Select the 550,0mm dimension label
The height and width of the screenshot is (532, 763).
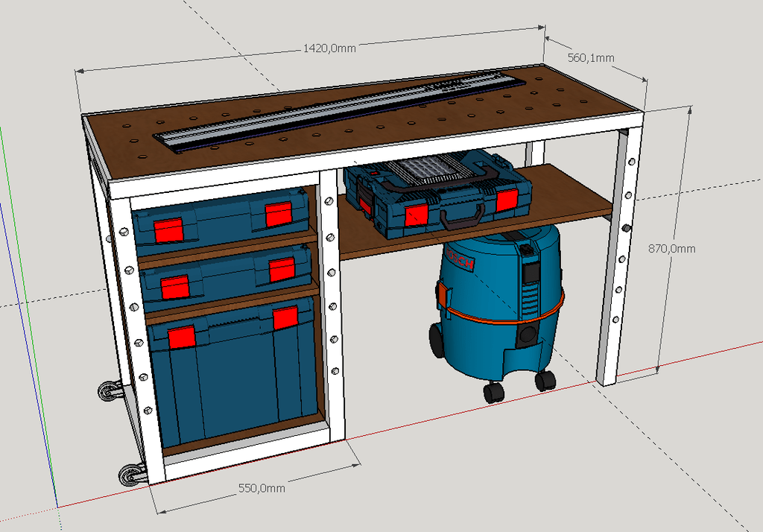pyautogui.click(x=262, y=488)
